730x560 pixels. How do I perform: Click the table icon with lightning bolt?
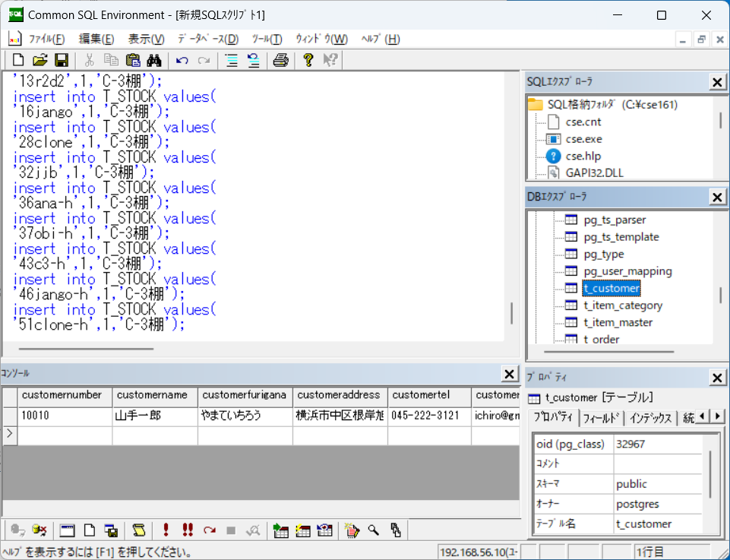tap(302, 530)
